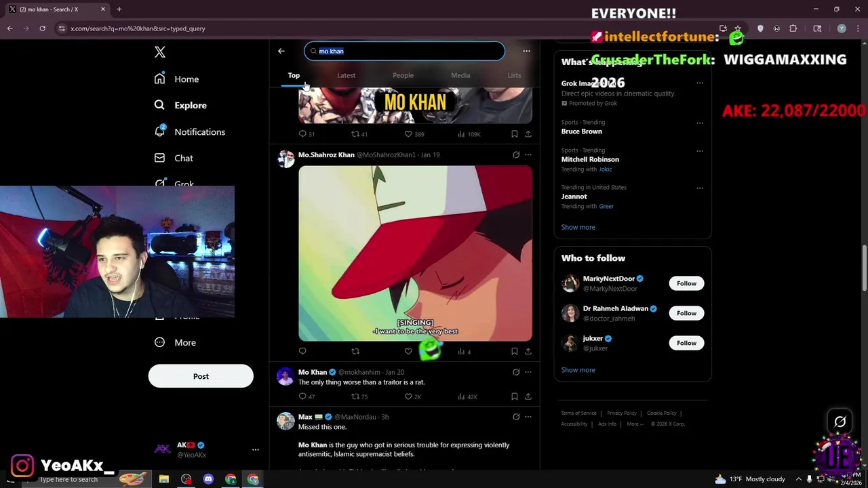Open Terms of Service footer link
Image resolution: width=868 pixels, height=488 pixels.
[x=578, y=413]
